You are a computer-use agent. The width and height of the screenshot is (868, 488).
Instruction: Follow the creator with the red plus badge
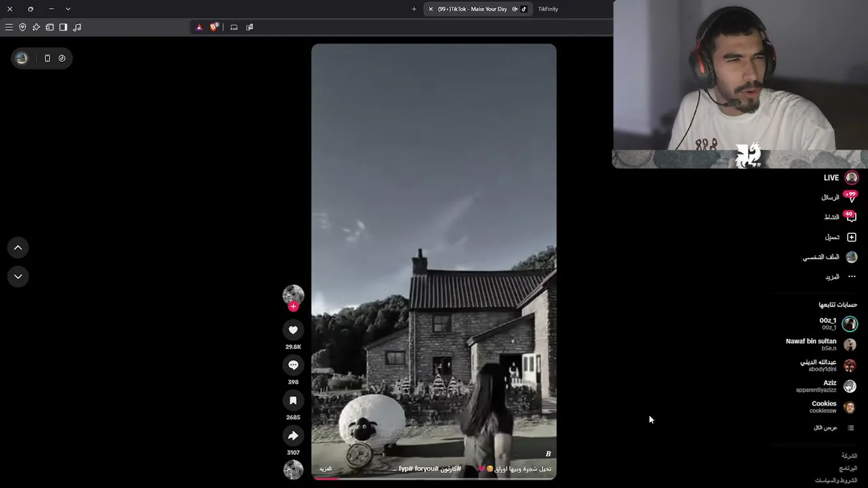293,306
